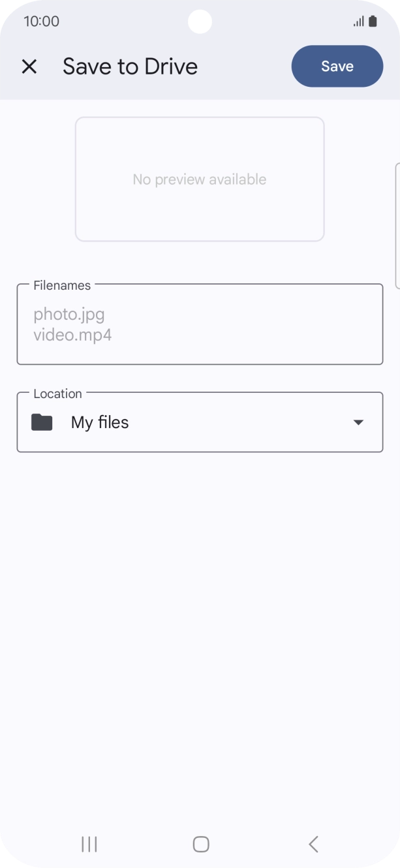Image resolution: width=400 pixels, height=868 pixels.
Task: Click the folder icon beside My files
Action: click(x=42, y=422)
